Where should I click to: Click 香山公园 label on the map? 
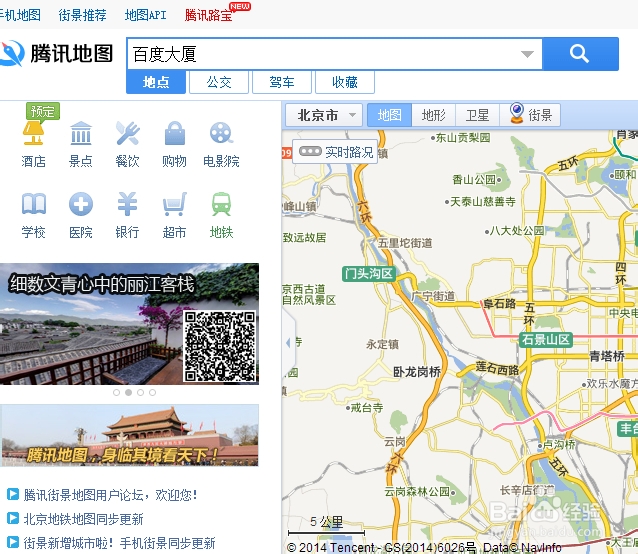(474, 179)
